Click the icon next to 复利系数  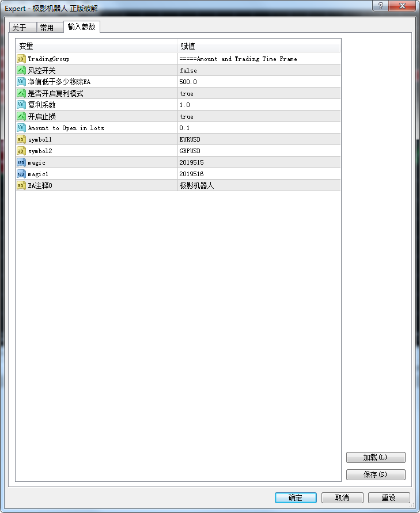point(21,105)
